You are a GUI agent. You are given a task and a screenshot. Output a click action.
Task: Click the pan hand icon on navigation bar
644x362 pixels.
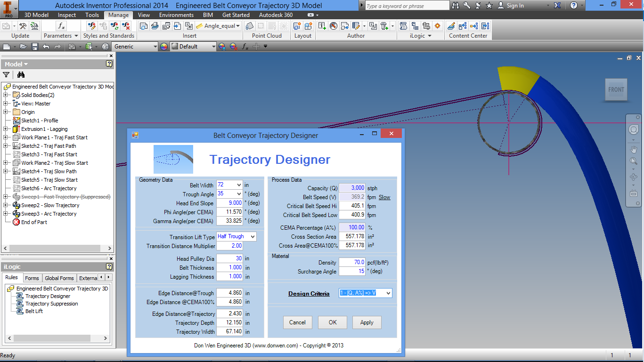(634, 150)
